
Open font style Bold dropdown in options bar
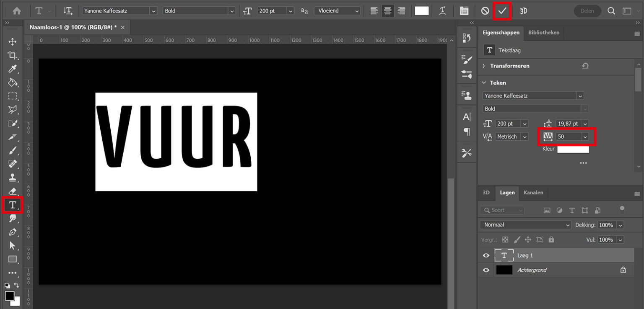click(231, 11)
